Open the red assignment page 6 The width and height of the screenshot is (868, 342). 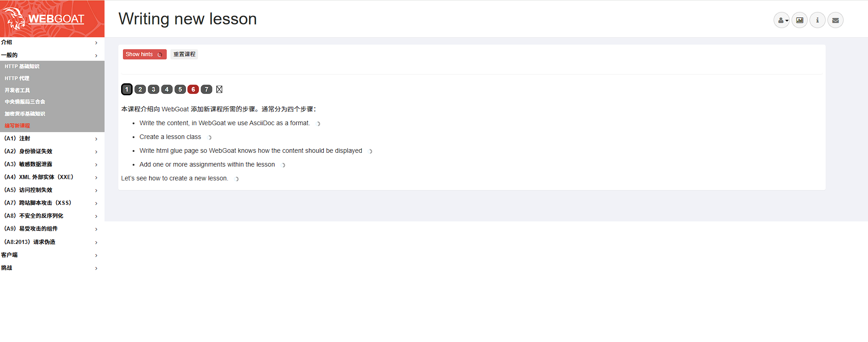(193, 89)
